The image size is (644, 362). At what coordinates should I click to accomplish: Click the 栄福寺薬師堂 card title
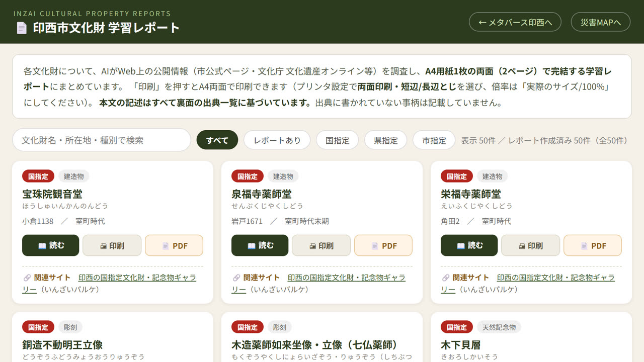coord(471,194)
